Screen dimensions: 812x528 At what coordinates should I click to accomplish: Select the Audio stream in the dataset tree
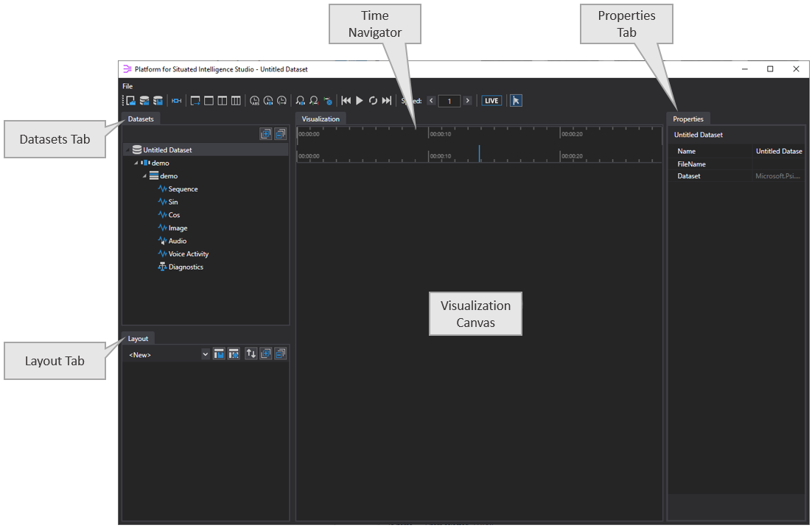175,240
